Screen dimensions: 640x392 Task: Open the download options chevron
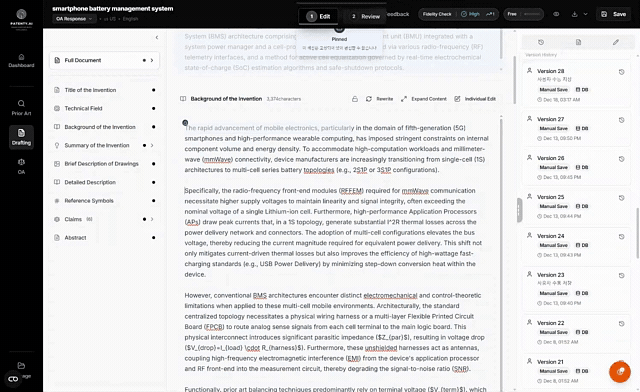pos(586,14)
